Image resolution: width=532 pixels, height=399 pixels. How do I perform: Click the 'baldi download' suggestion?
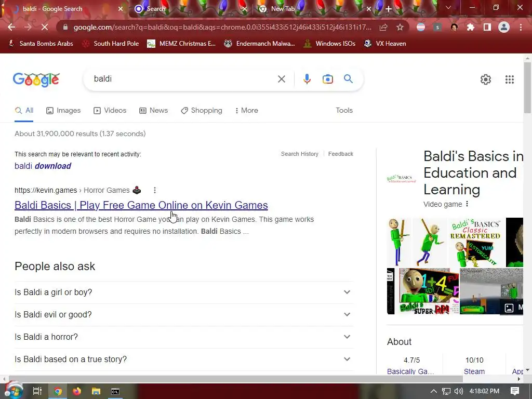tap(43, 166)
